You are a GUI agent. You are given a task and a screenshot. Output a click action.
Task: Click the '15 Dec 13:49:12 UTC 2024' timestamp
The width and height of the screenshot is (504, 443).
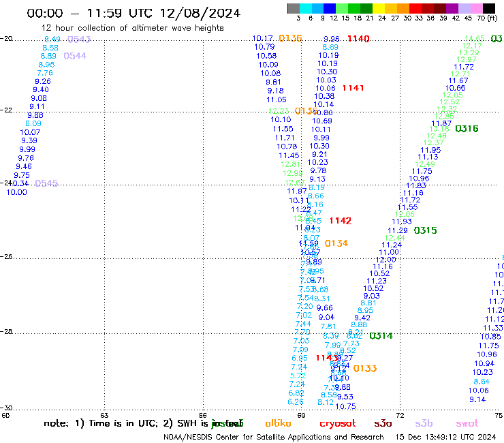click(445, 437)
